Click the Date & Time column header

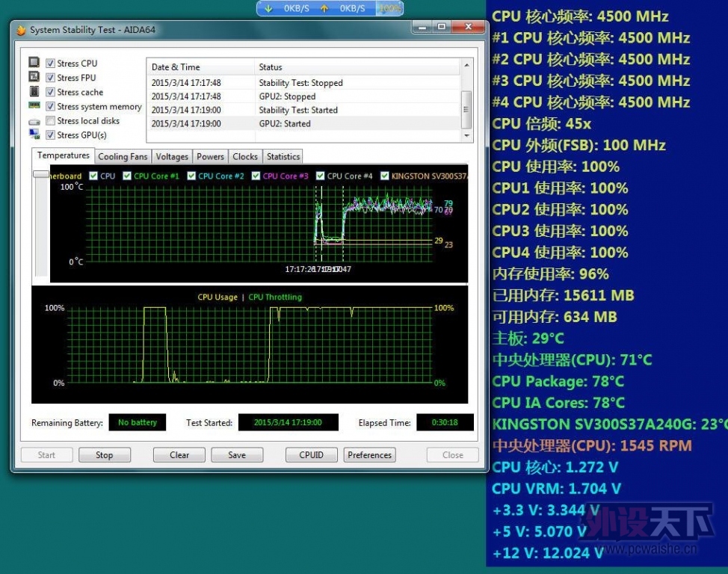(200, 67)
